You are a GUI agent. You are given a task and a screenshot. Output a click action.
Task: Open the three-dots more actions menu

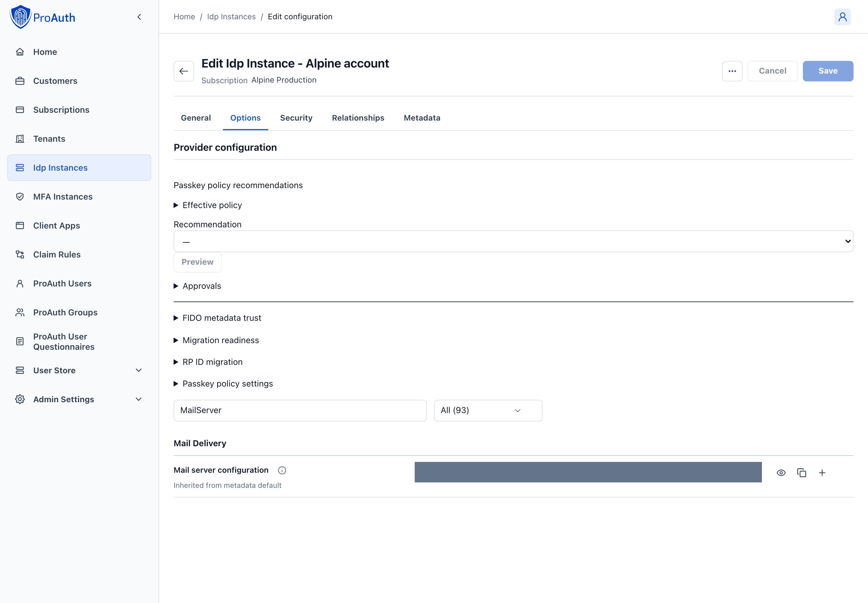point(732,71)
